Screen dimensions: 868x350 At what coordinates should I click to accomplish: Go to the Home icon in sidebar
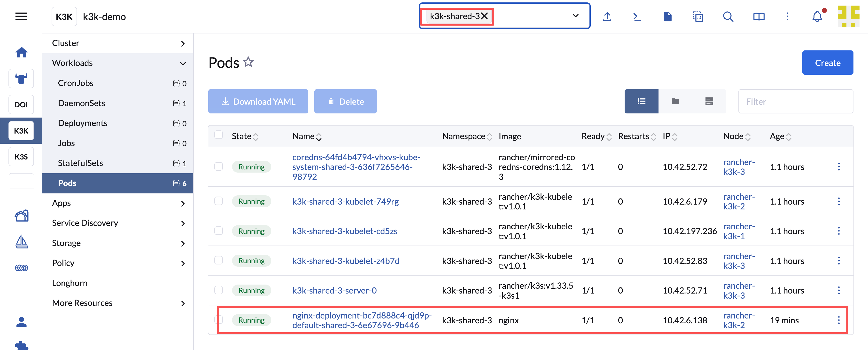coord(21,52)
